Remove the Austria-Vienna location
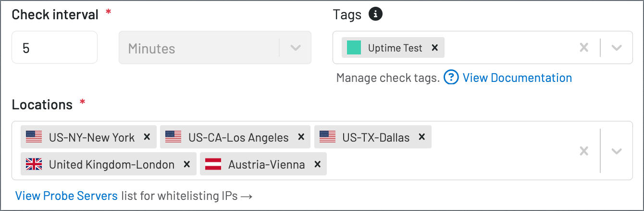The height and width of the screenshot is (211, 644). pyautogui.click(x=317, y=164)
